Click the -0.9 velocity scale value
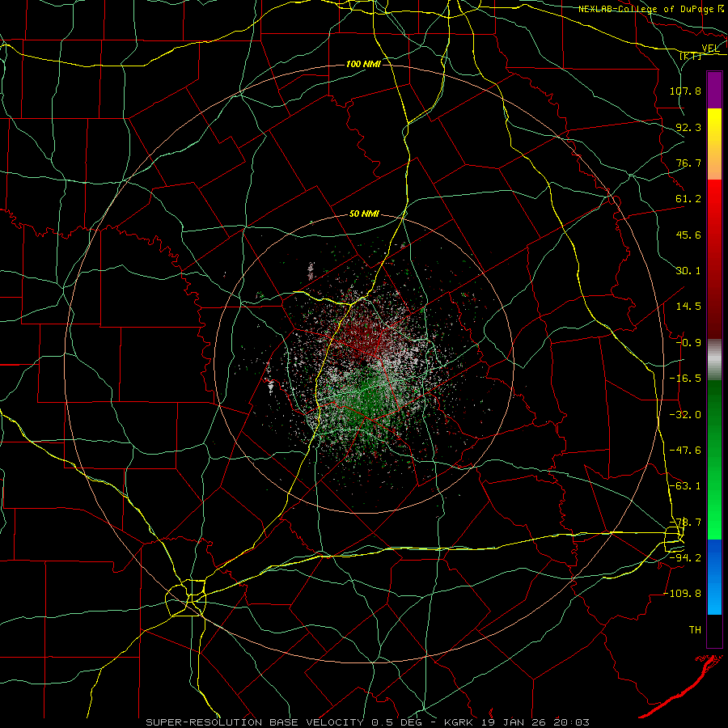728x728 pixels. pyautogui.click(x=688, y=343)
